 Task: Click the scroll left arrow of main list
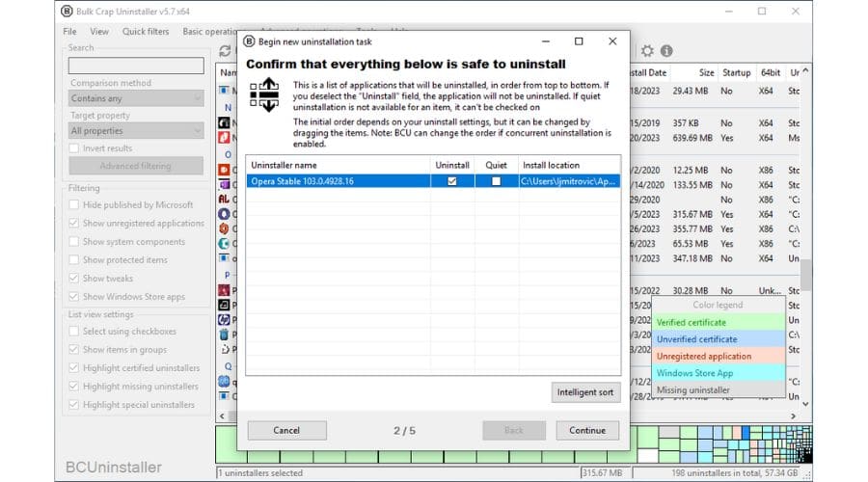222,416
